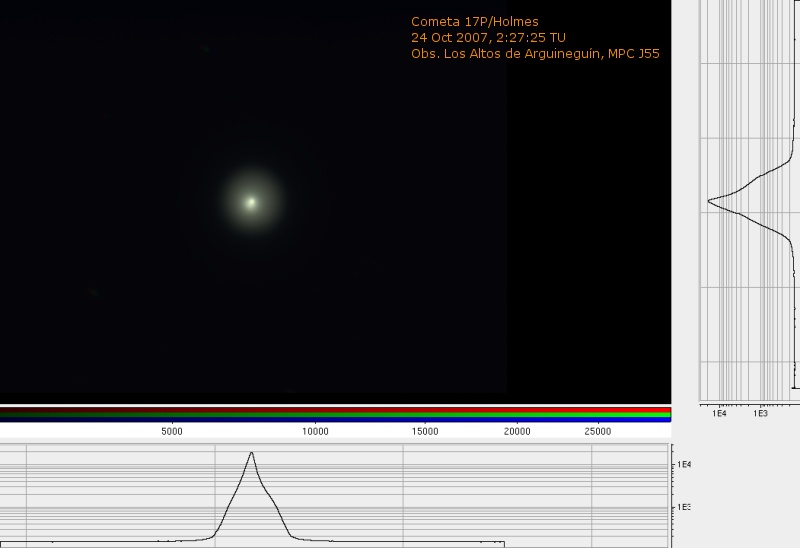Click the 10000 tick label on the scale
Screen dimensions: 800x548
[315, 431]
